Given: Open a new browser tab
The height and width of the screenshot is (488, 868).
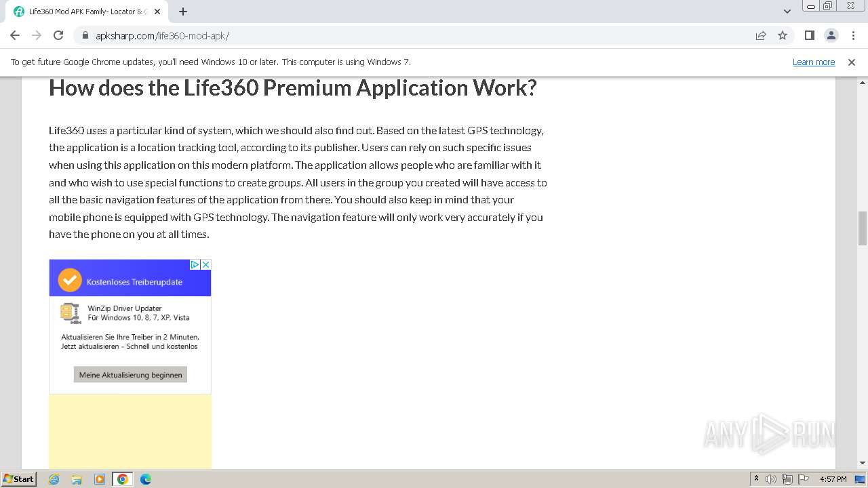Looking at the screenshot, I should [x=183, y=12].
